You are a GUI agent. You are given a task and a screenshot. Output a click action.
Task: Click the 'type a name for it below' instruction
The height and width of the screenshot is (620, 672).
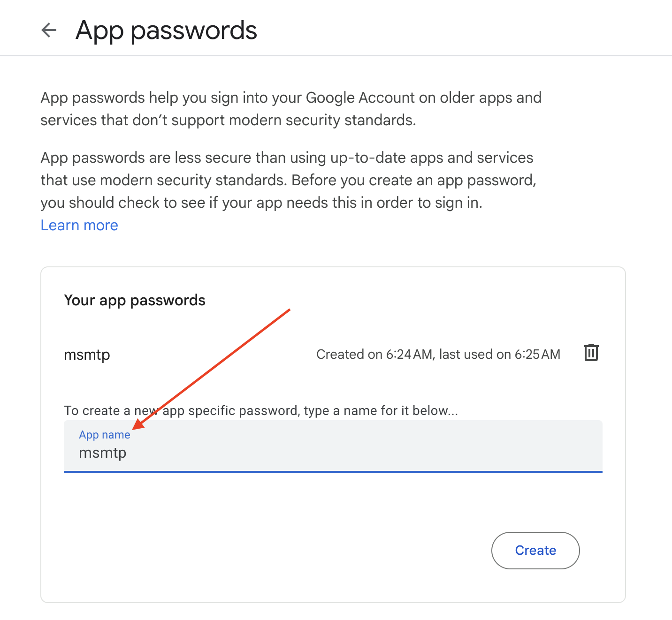pyautogui.click(x=380, y=411)
